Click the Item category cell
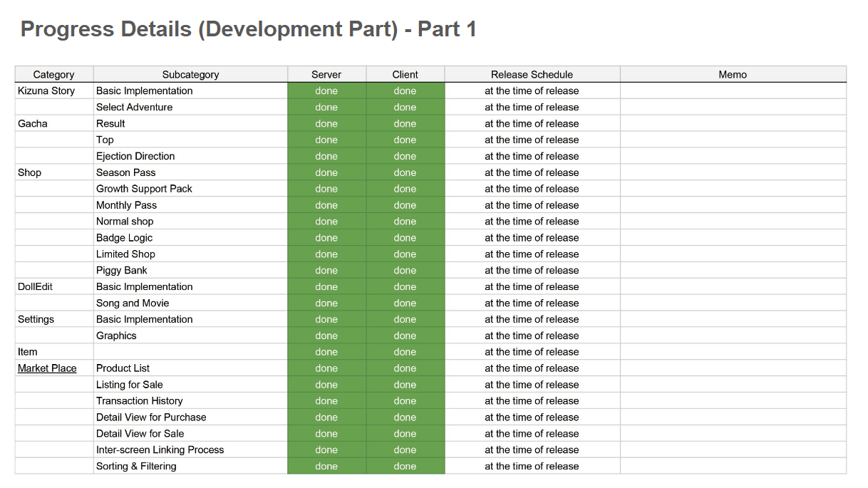Screen dimensions: 868x488 tap(28, 352)
